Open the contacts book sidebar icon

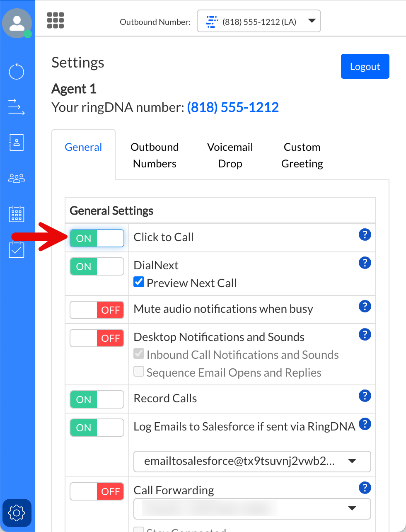tap(17, 143)
